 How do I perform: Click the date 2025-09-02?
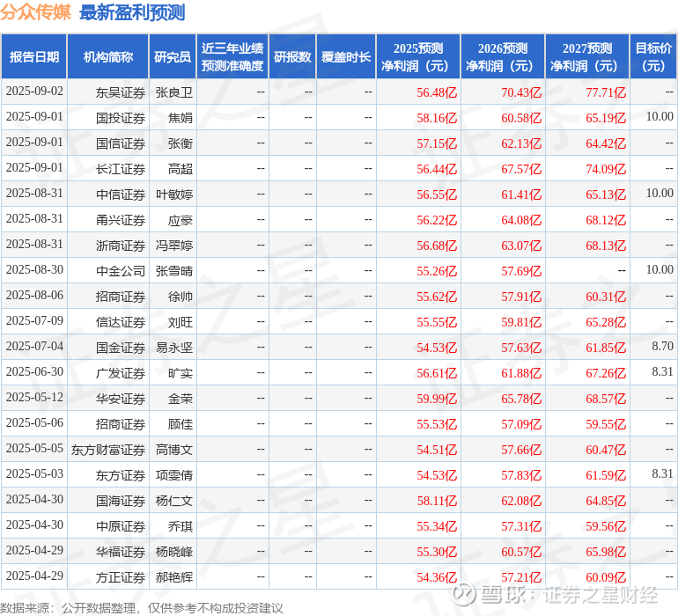[x=34, y=91]
